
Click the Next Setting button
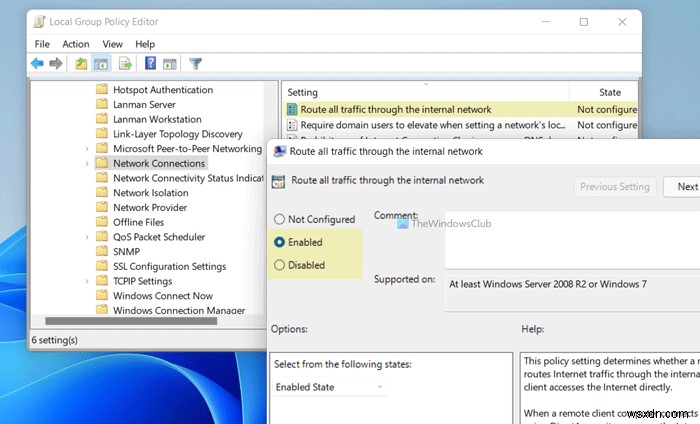[x=682, y=187]
